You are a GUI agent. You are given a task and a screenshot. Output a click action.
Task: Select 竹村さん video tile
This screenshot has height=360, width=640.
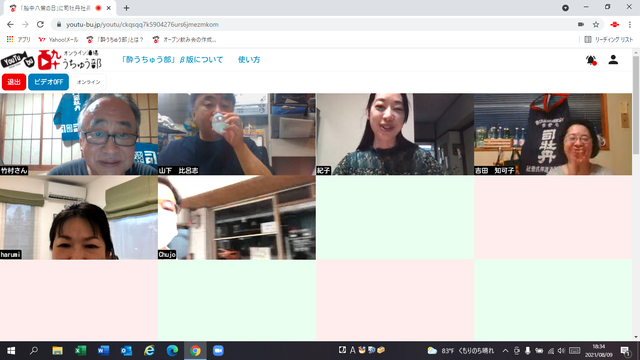click(79, 134)
